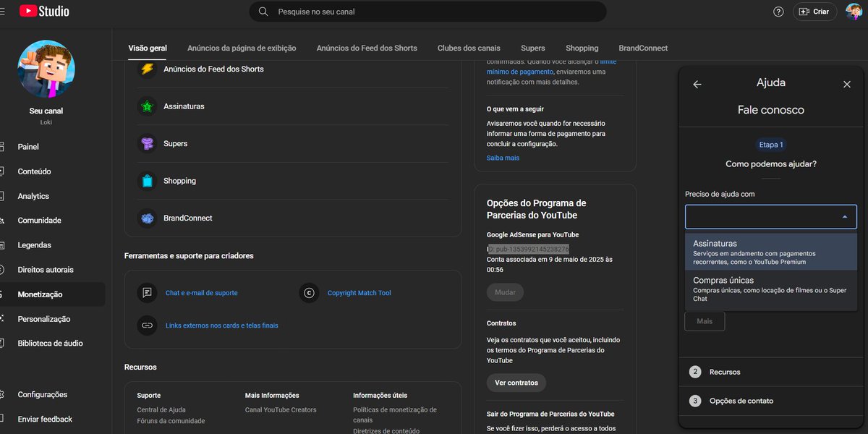Expand step 2 Recursos
868x434 pixels.
pyautogui.click(x=771, y=372)
